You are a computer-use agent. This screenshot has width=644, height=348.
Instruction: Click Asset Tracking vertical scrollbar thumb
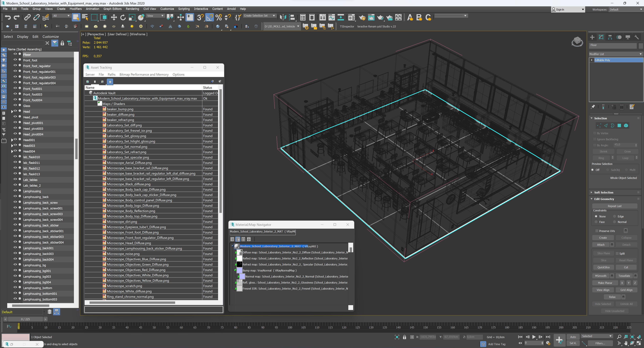(220, 151)
